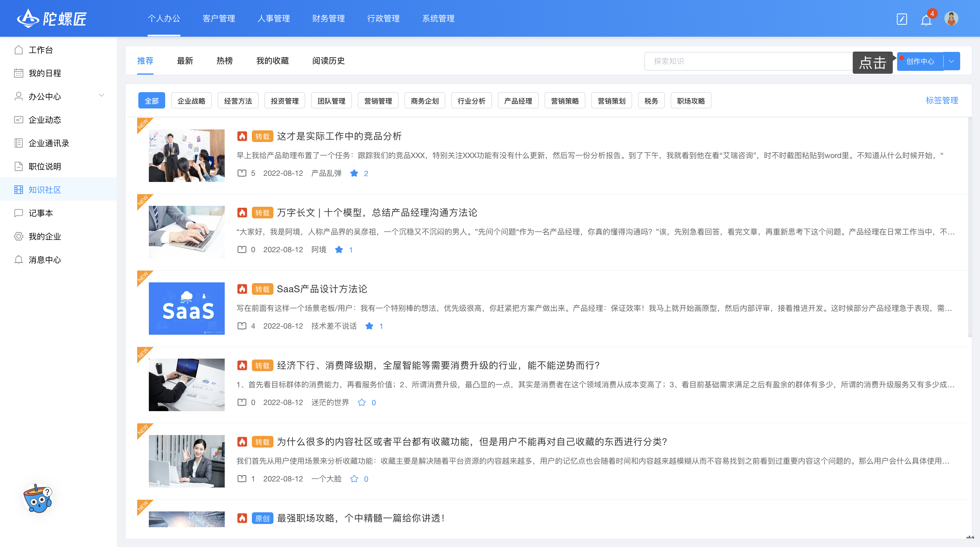Viewport: 980px width, 547px height.
Task: Open SaaS article thumbnail image
Action: tap(186, 308)
